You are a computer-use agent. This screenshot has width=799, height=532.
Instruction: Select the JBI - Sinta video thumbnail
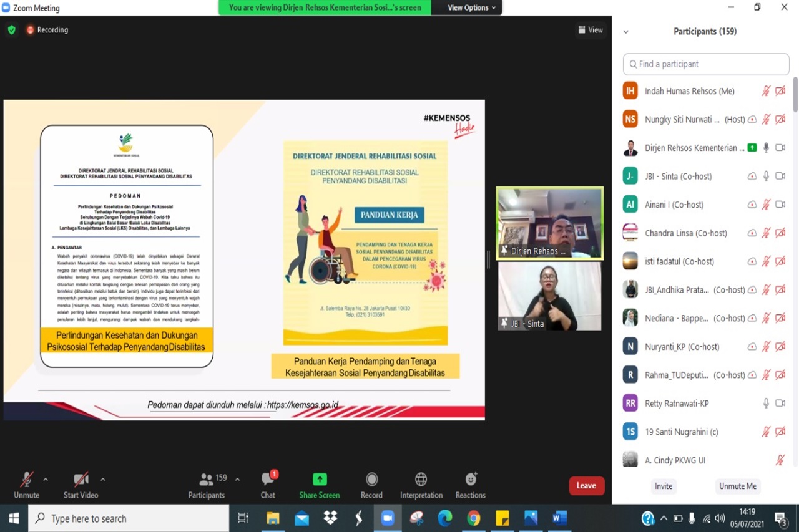(550, 296)
